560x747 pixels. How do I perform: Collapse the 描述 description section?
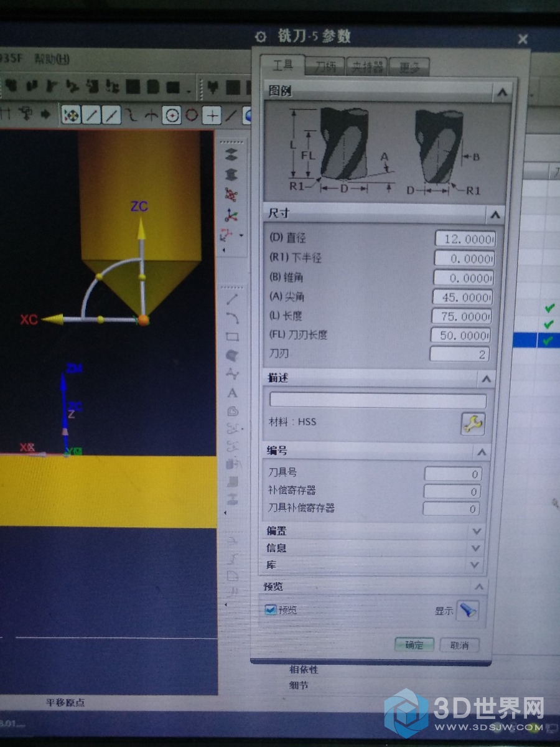click(486, 378)
